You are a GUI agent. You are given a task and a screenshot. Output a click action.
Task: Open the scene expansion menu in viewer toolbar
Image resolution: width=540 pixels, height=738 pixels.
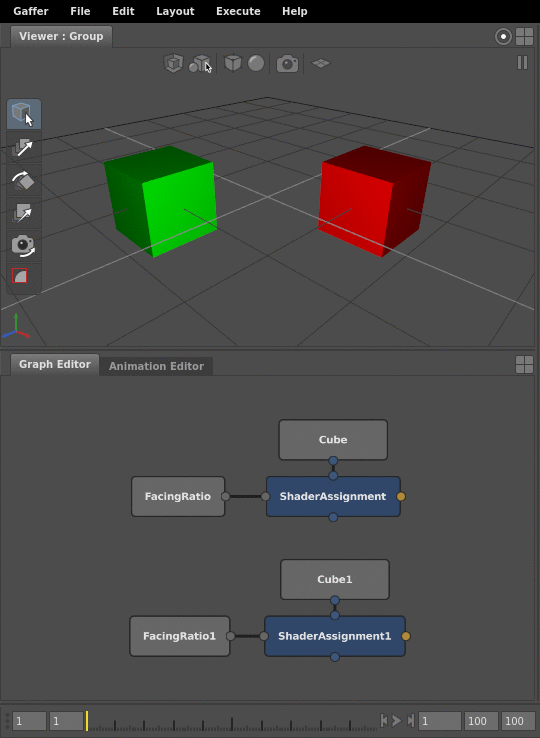(173, 63)
